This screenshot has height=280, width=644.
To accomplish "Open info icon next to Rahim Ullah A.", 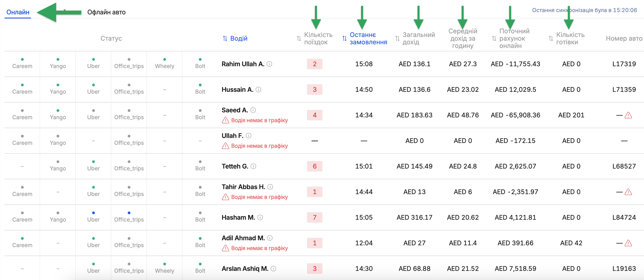I will [269, 64].
